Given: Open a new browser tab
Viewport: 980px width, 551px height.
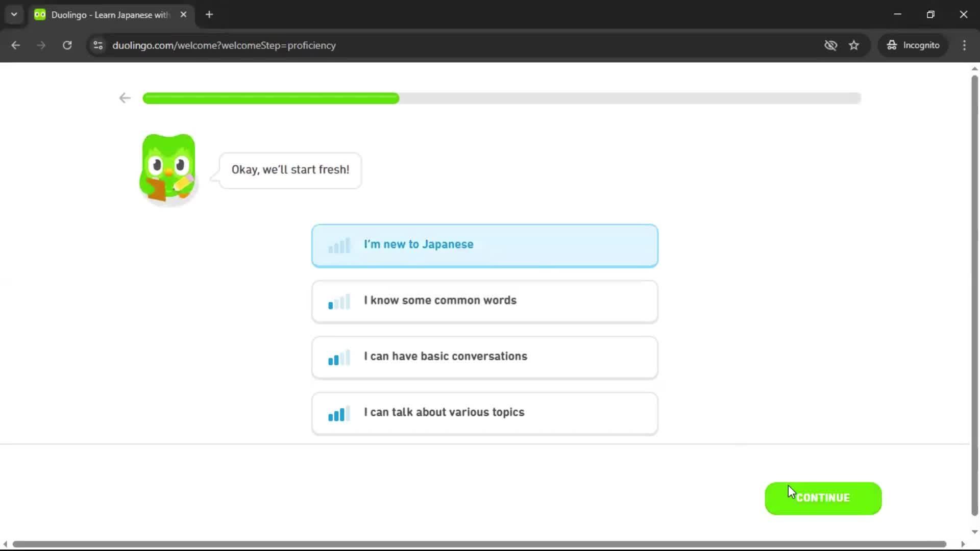Looking at the screenshot, I should coord(209,14).
